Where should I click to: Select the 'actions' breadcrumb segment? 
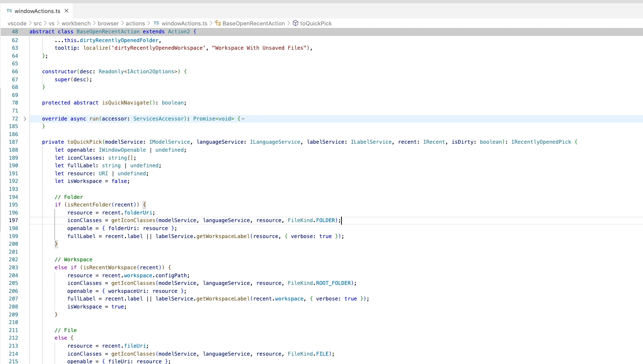coord(135,23)
